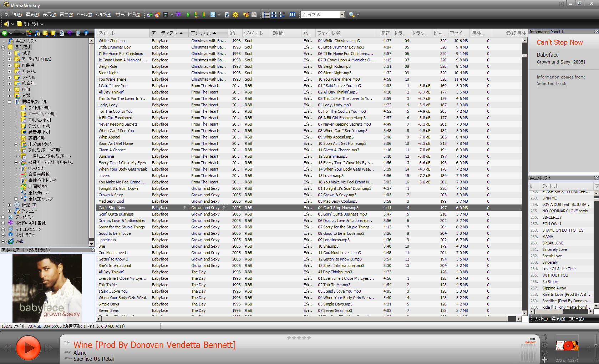Skip to the previous track in the player

(x=7, y=348)
